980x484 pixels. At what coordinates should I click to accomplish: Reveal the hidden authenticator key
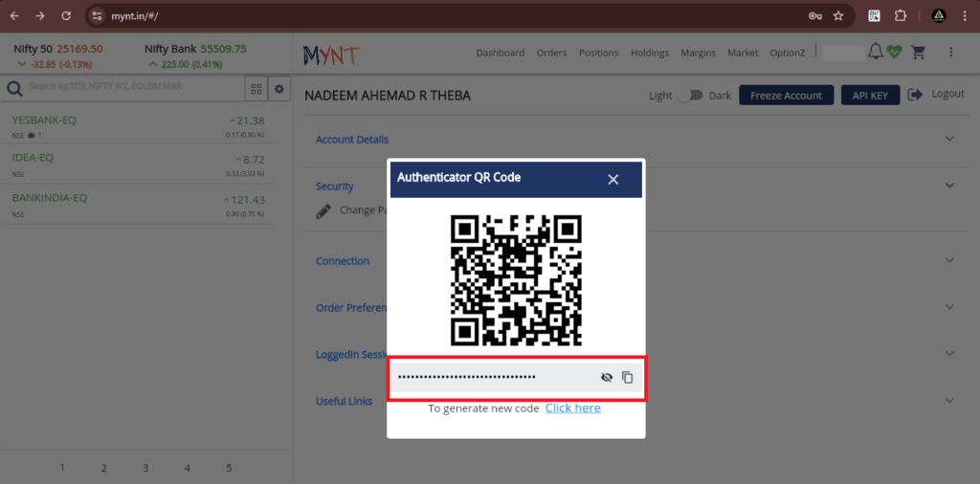coord(606,378)
